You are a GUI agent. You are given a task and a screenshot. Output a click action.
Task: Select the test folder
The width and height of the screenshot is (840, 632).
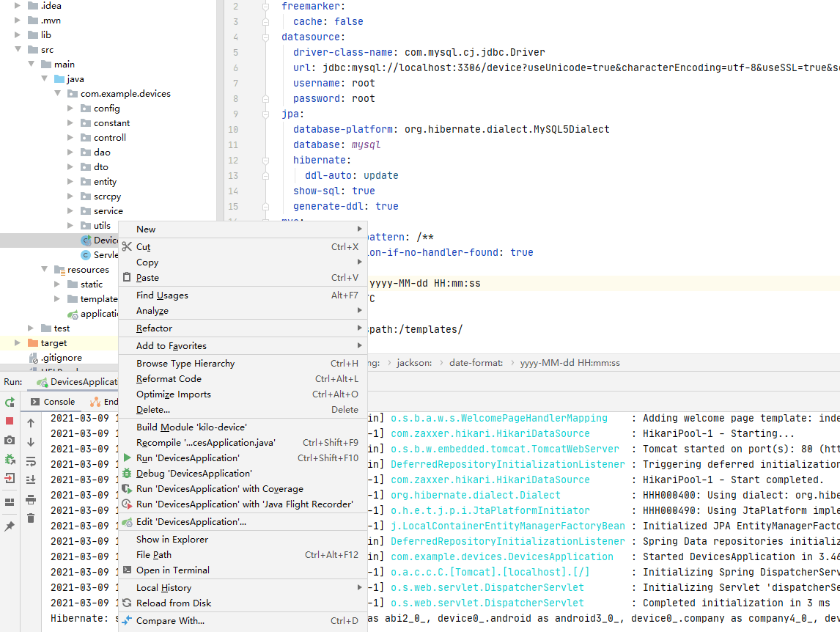[62, 328]
